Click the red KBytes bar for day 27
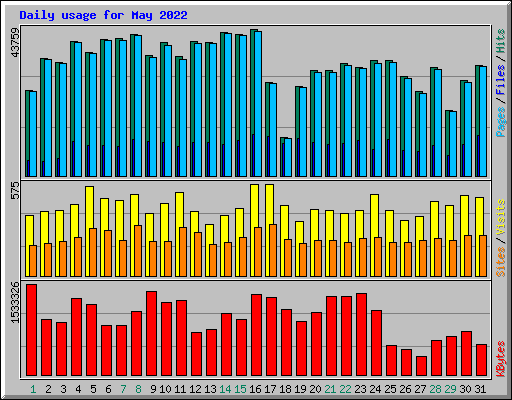Viewport: 512px width, 400px height. [x=421, y=366]
